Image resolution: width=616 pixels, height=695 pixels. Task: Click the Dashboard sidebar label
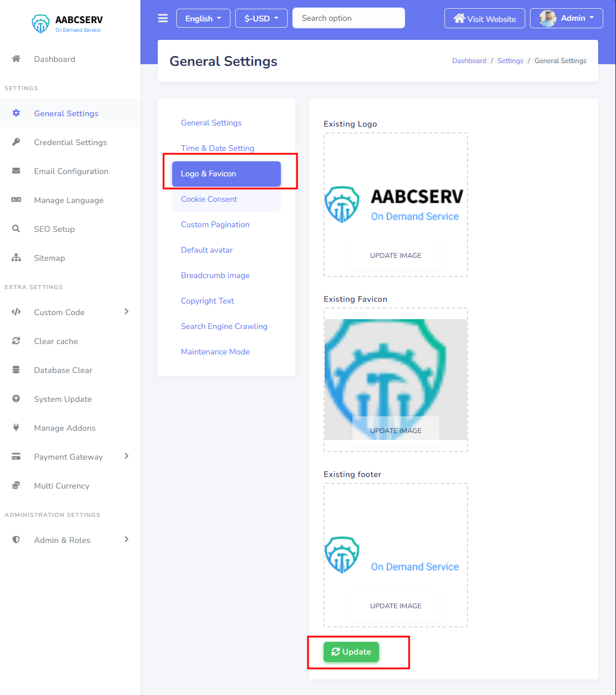click(54, 59)
